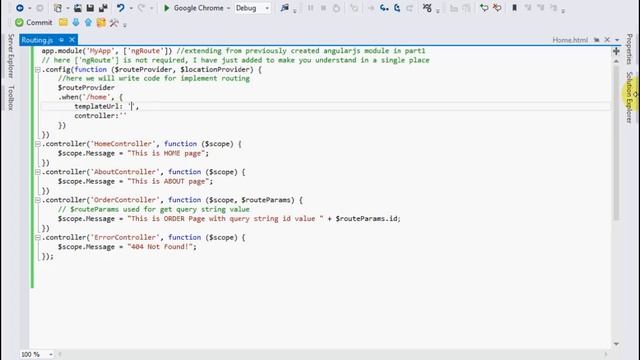The height and width of the screenshot is (360, 640).
Task: Toggle the pin on the Routing.js tab
Action: pos(61,40)
